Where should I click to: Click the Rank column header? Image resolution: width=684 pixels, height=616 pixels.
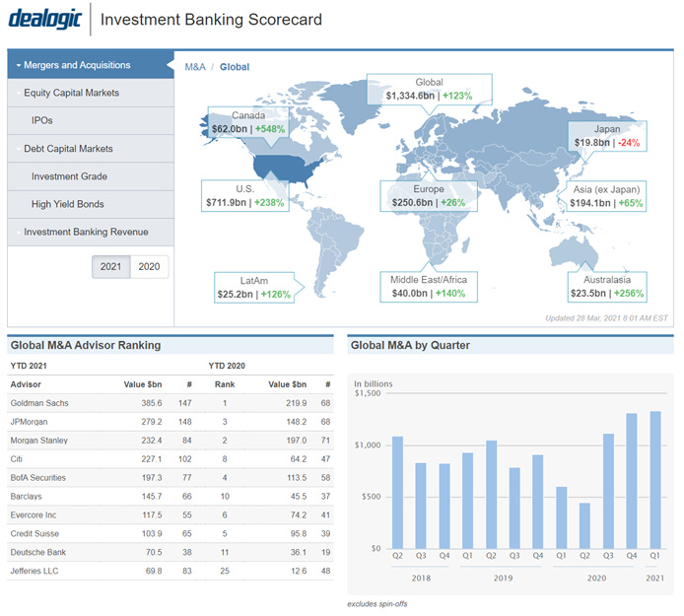click(225, 384)
